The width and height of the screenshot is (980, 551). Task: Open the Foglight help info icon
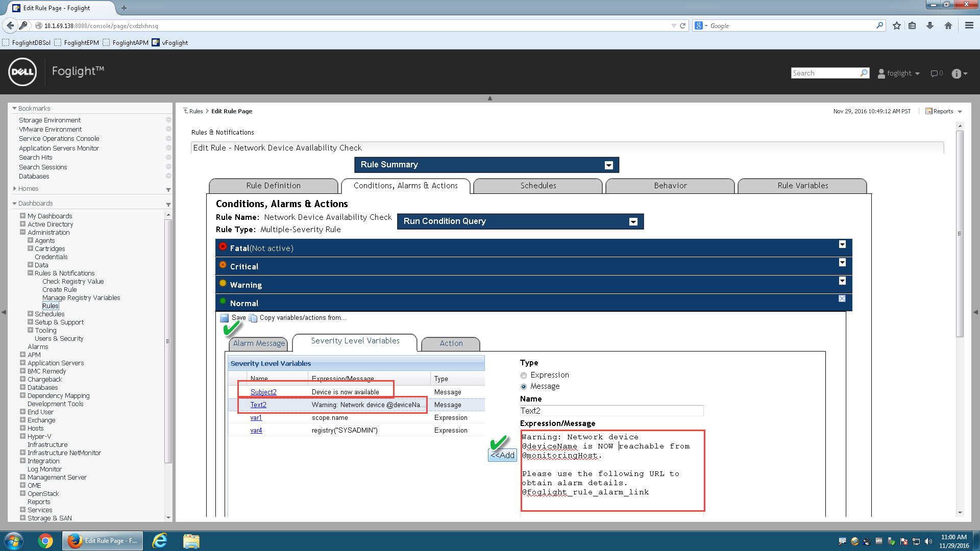pyautogui.click(x=957, y=73)
